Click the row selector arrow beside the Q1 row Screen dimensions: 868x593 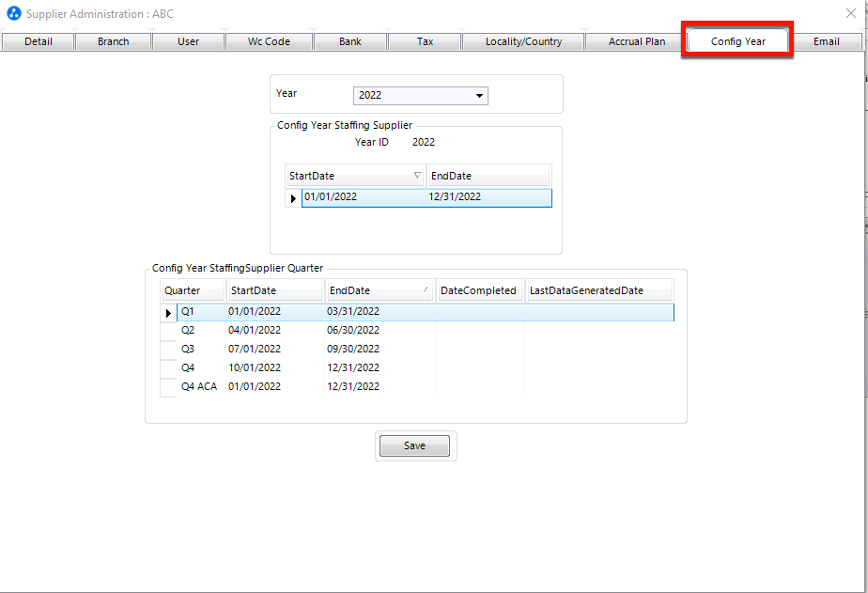tap(168, 313)
